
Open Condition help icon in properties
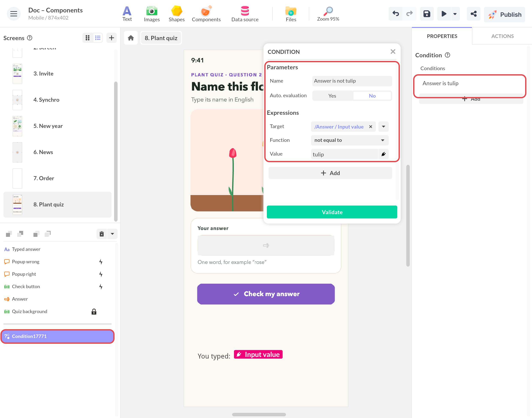pos(447,55)
